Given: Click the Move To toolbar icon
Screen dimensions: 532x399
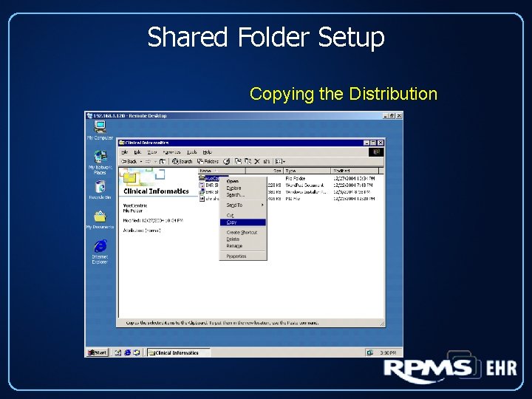Looking at the screenshot, I should (x=239, y=162).
